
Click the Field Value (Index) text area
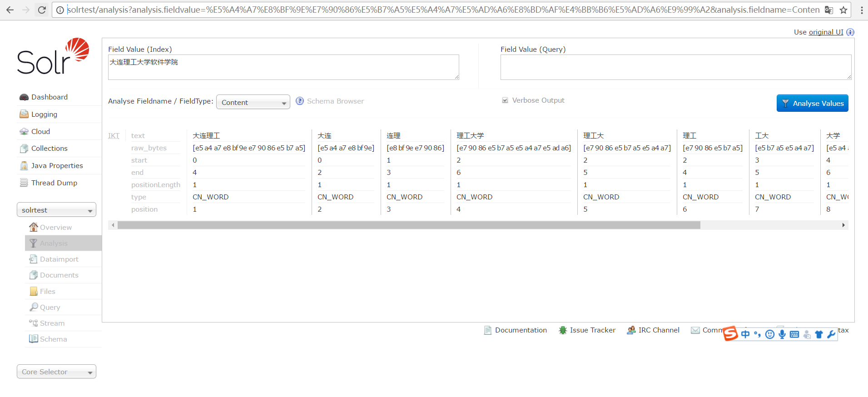click(x=283, y=67)
